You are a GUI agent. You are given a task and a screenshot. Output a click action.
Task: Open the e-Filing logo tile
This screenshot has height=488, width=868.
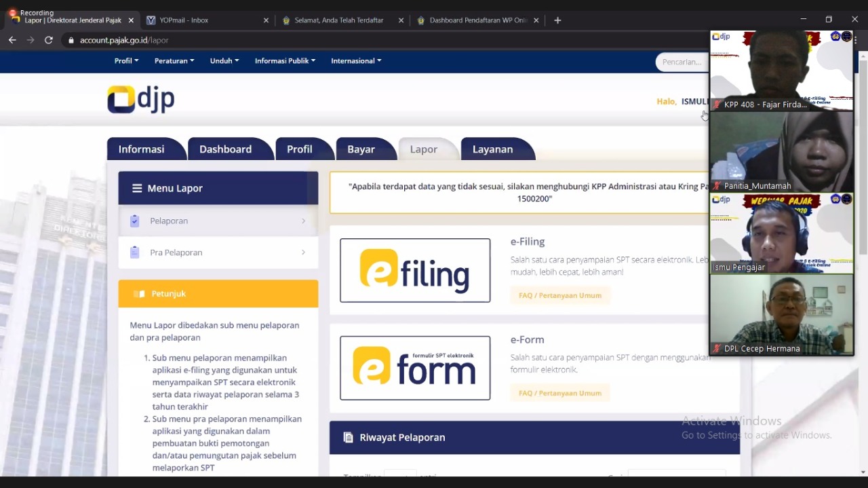(x=415, y=270)
